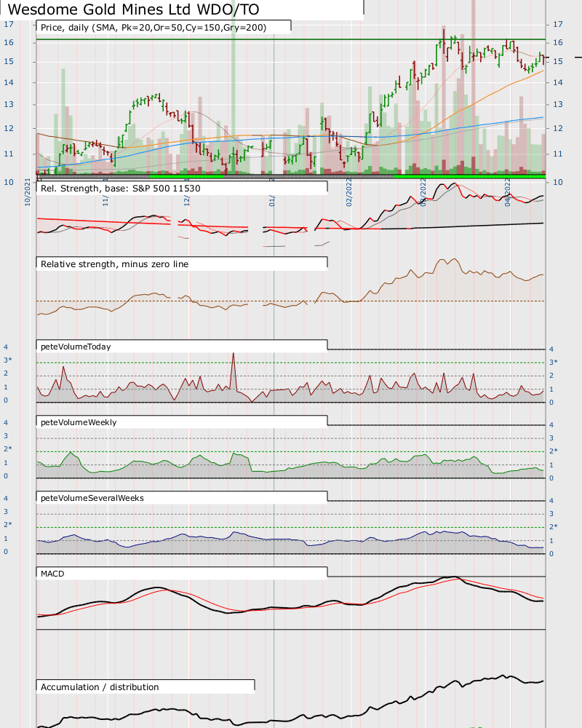This screenshot has height=728, width=582.
Task: Click the 'Price, daily (SMA, Pk=20,Or=50,Cy=150,Gry=200)' label
Action: coord(154,28)
